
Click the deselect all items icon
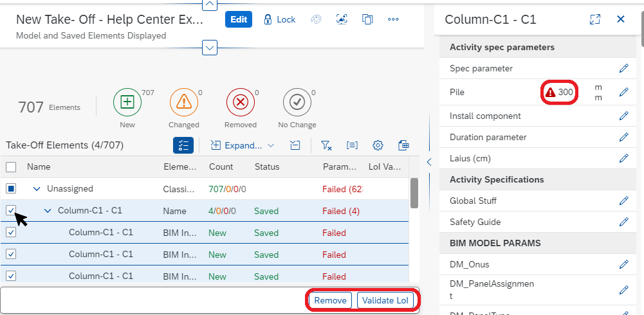click(x=295, y=145)
